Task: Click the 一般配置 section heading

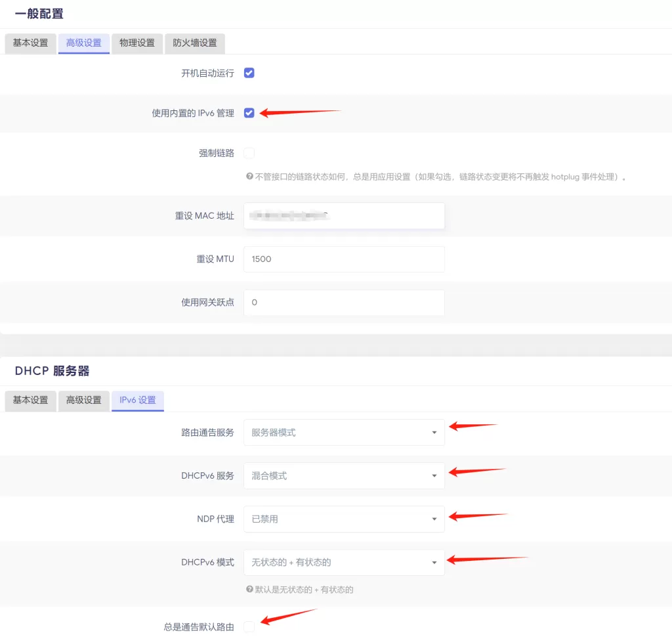Action: (39, 14)
